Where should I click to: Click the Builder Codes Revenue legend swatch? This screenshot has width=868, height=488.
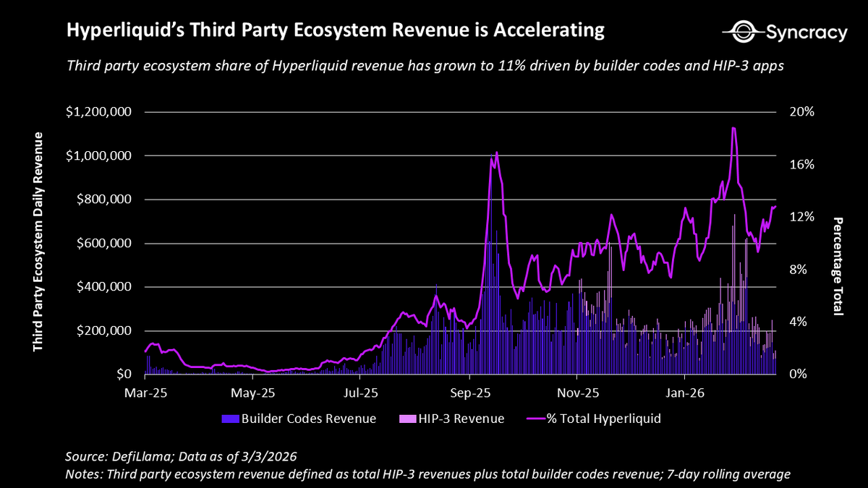(x=230, y=419)
